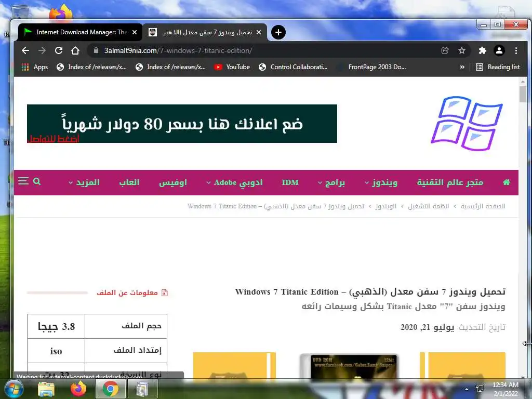Open the Apps grid shortcut

35,67
